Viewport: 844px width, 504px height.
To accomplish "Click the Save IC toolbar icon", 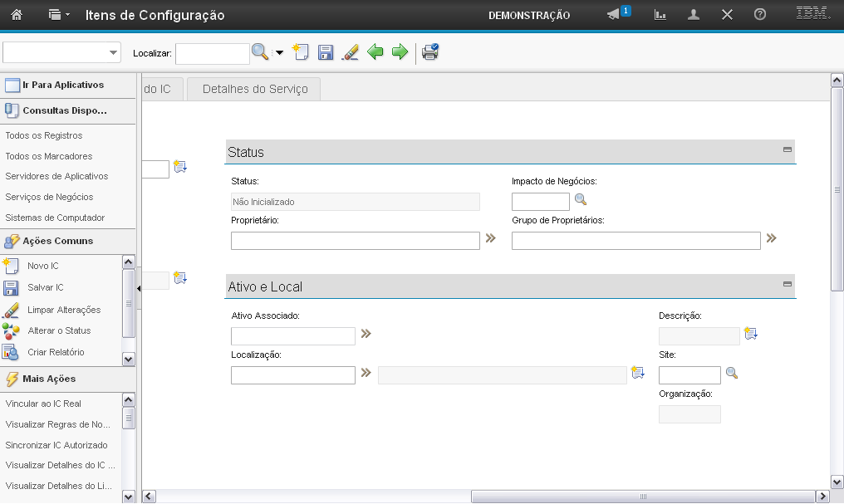I will pos(326,53).
